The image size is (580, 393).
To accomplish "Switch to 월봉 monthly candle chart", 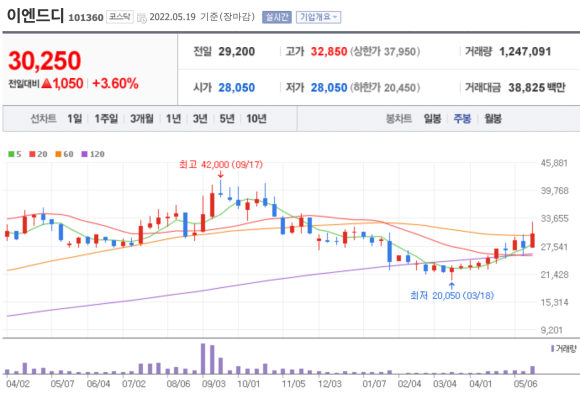I will (493, 119).
